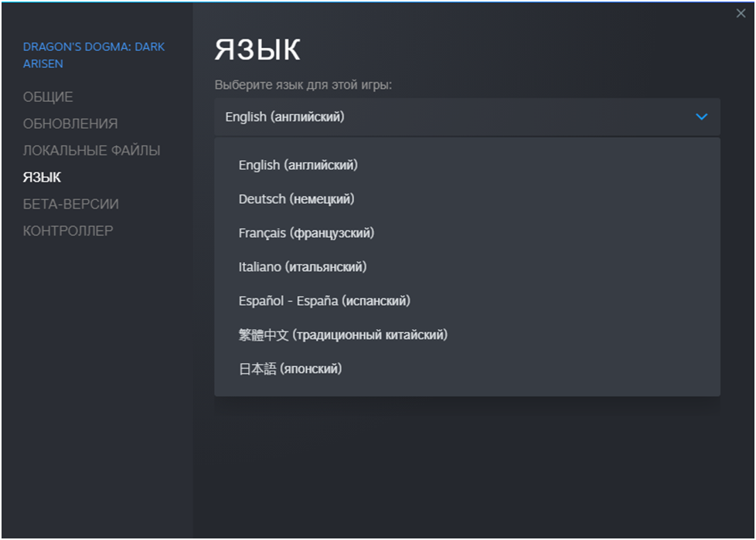Pick 日本語 (японский) language
The image size is (756, 540).
(467, 368)
